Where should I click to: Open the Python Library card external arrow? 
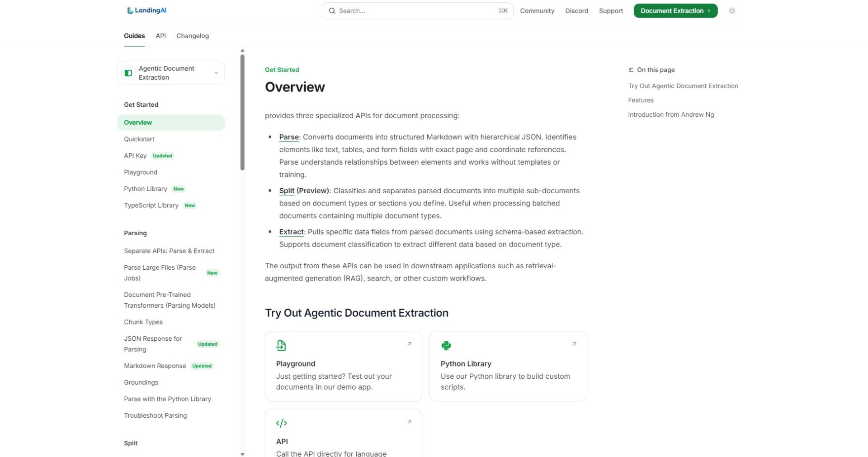click(574, 344)
